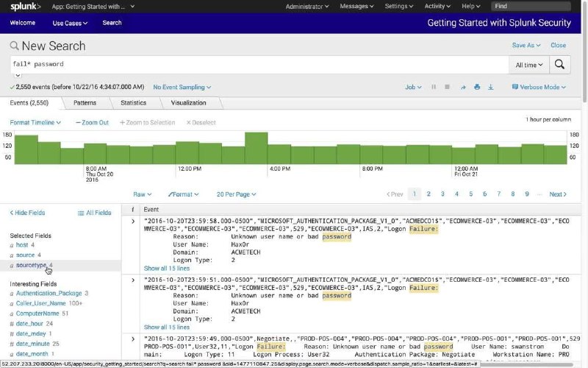This screenshot has width=588, height=368.
Task: Open the Save As dropdown
Action: coord(526,45)
